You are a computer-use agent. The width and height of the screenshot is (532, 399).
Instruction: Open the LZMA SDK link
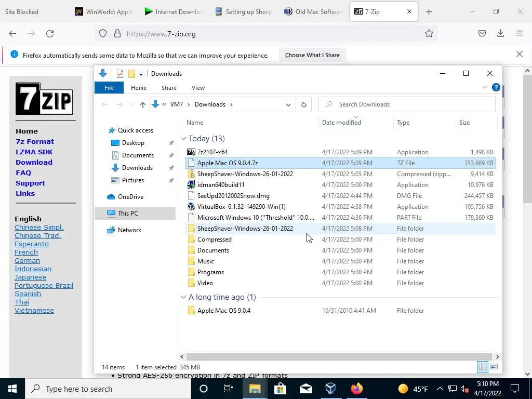pos(34,152)
